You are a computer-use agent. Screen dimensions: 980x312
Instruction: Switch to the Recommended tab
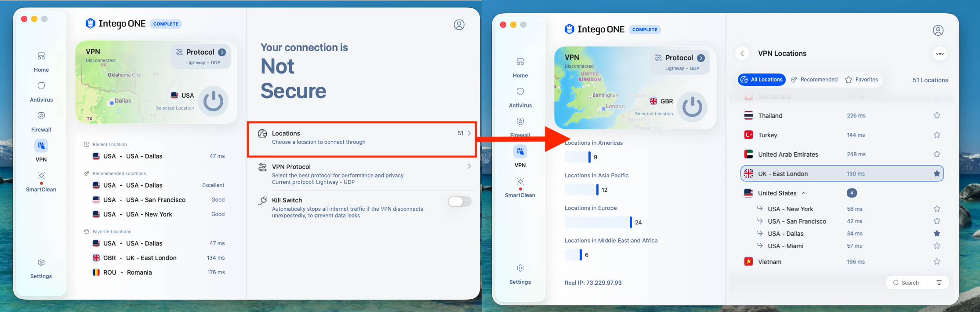point(814,80)
